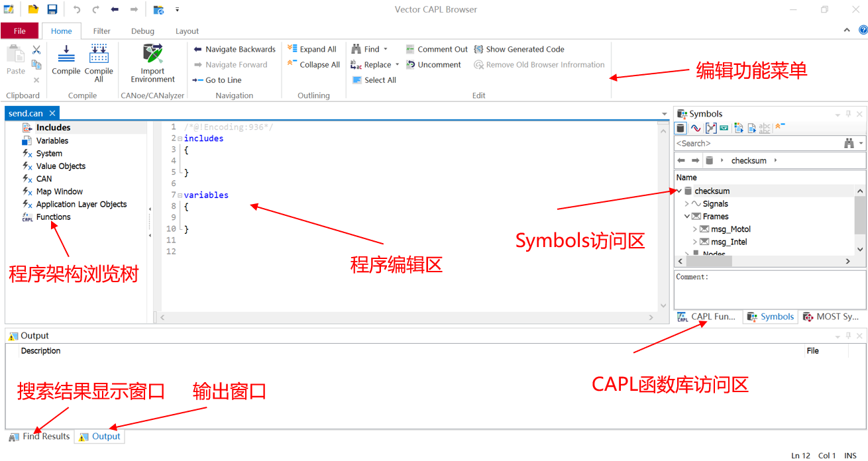
Task: Expand the msg_Motol frame node
Action: (694, 229)
